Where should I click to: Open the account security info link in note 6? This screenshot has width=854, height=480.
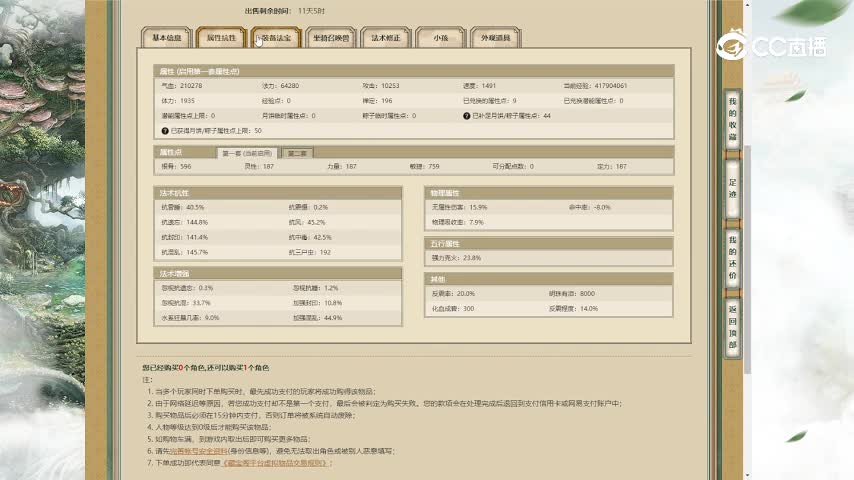coord(198,451)
